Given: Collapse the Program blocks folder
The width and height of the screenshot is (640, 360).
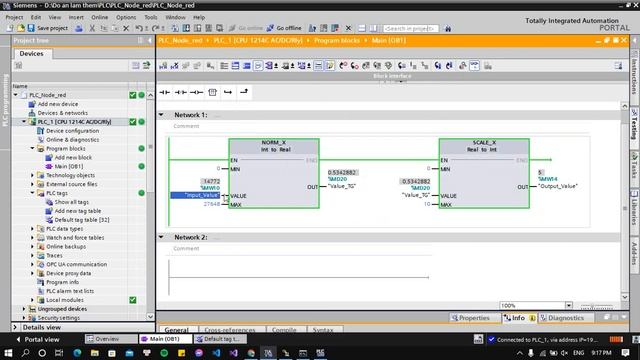Looking at the screenshot, I should click(x=32, y=149).
